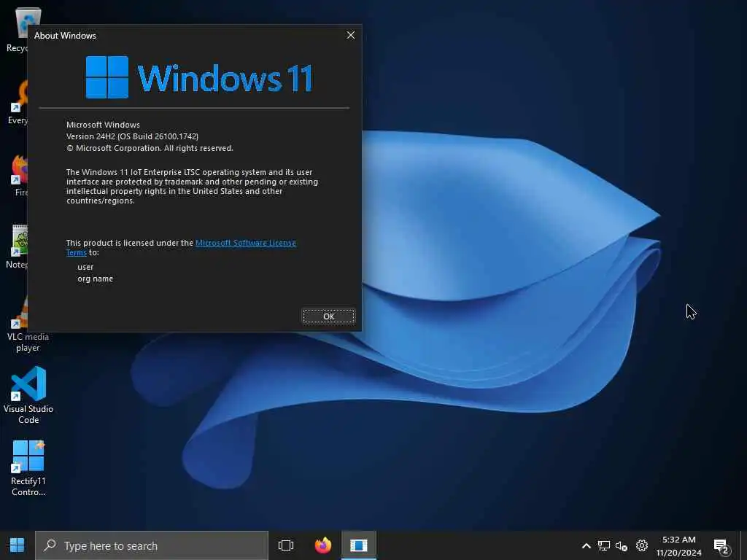Select the active winver taskbar button

pos(359,545)
